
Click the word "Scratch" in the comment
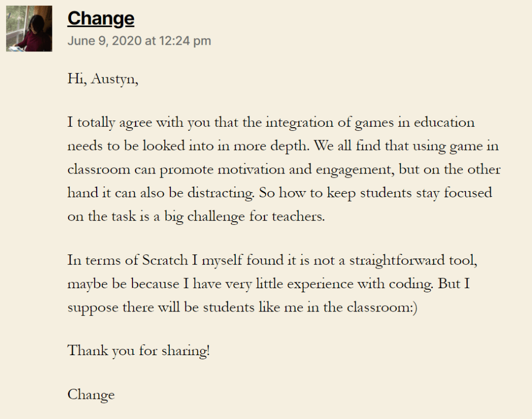point(165,260)
